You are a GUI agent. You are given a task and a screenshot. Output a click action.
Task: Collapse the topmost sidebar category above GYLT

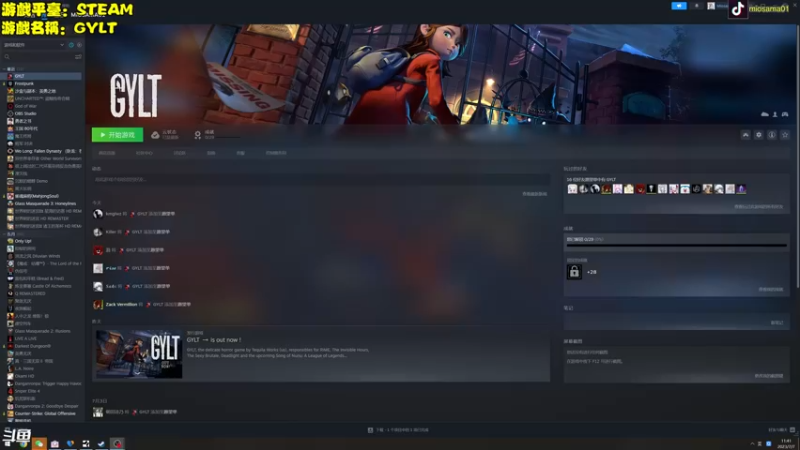coord(5,68)
